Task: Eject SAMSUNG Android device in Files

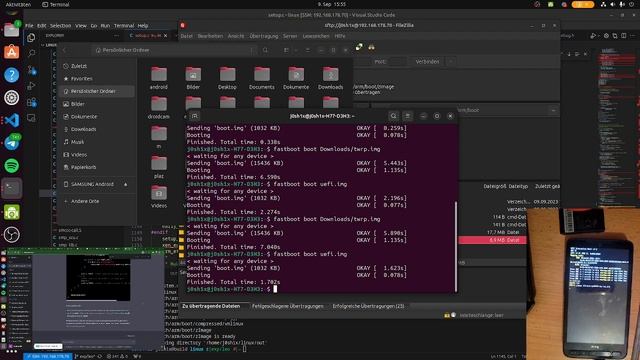Action: tap(126, 184)
